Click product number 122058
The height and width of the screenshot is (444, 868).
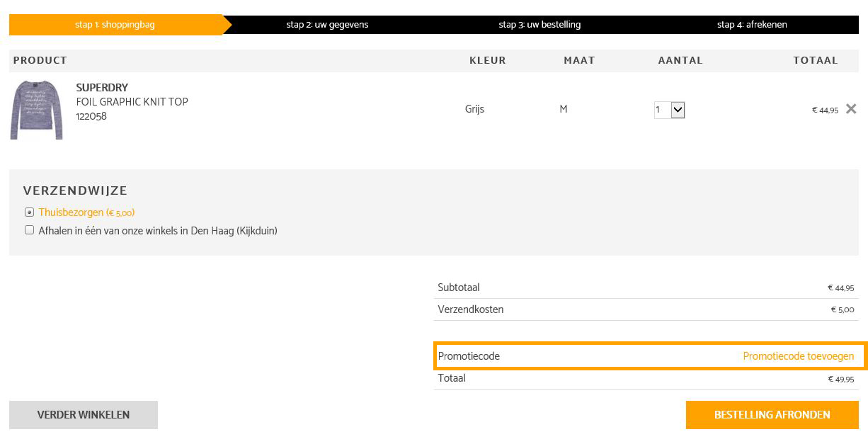tap(91, 116)
